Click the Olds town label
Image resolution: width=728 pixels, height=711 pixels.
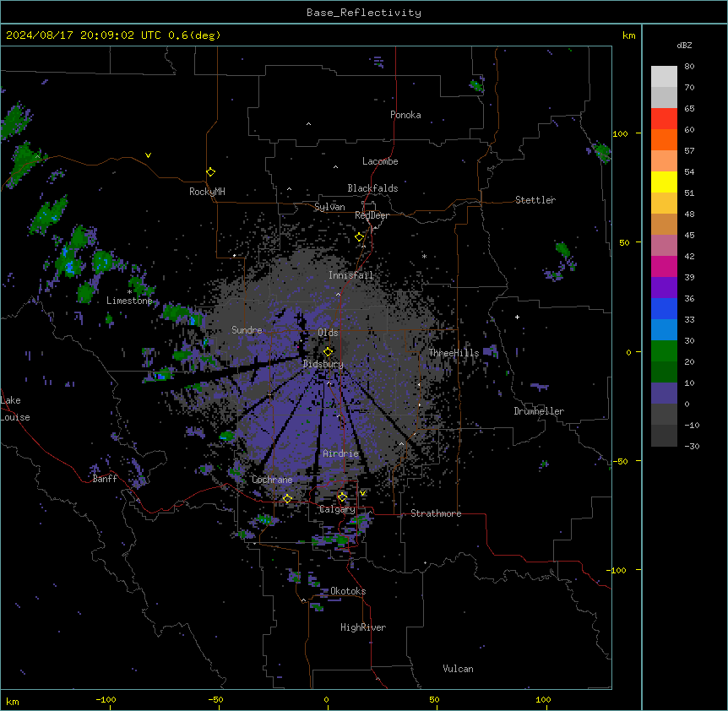pos(328,333)
